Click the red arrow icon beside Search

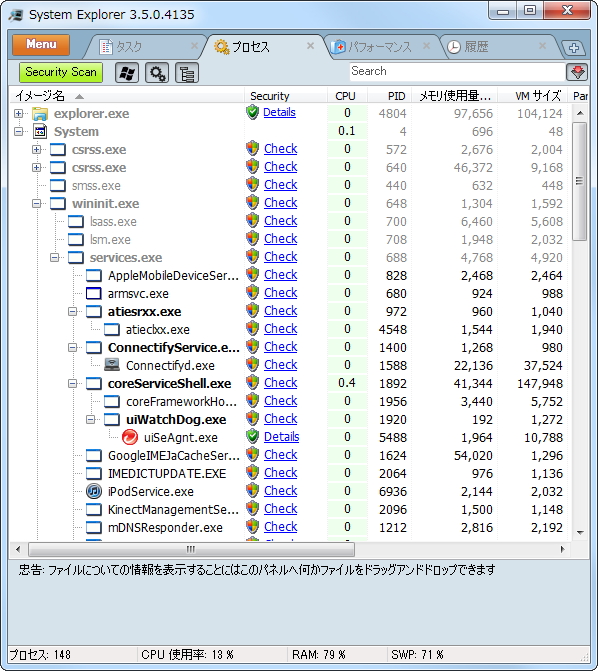click(x=577, y=72)
